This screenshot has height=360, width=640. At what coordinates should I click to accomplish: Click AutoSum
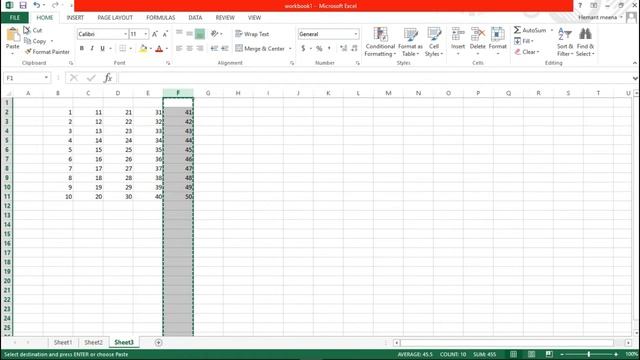(530, 30)
